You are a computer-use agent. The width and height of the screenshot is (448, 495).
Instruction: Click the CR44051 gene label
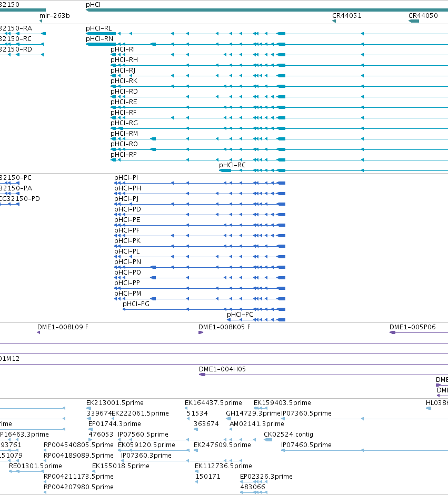[347, 15]
